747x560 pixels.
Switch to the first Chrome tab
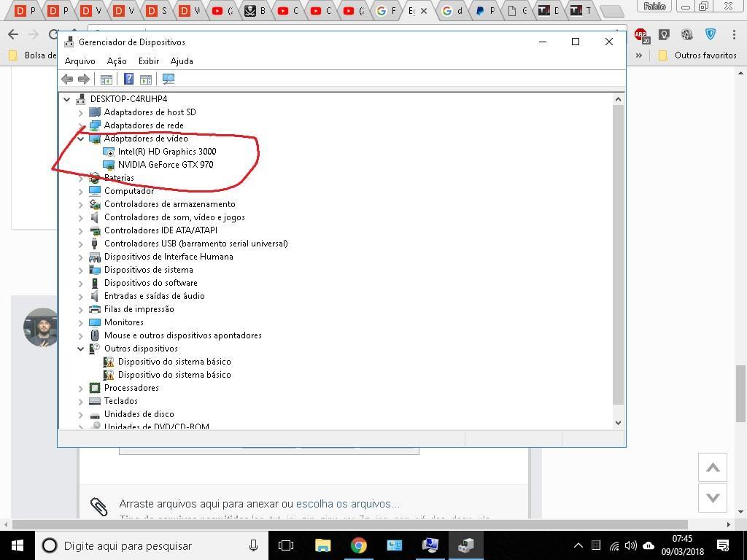pyautogui.click(x=26, y=10)
